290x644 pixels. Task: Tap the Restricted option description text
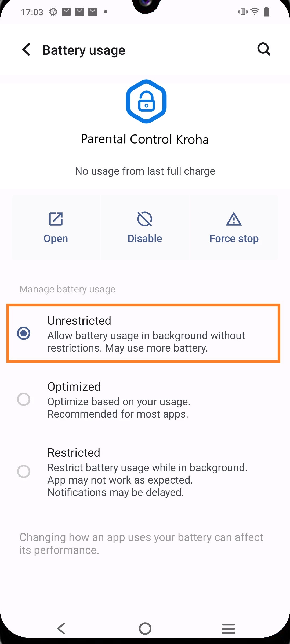[147, 480]
